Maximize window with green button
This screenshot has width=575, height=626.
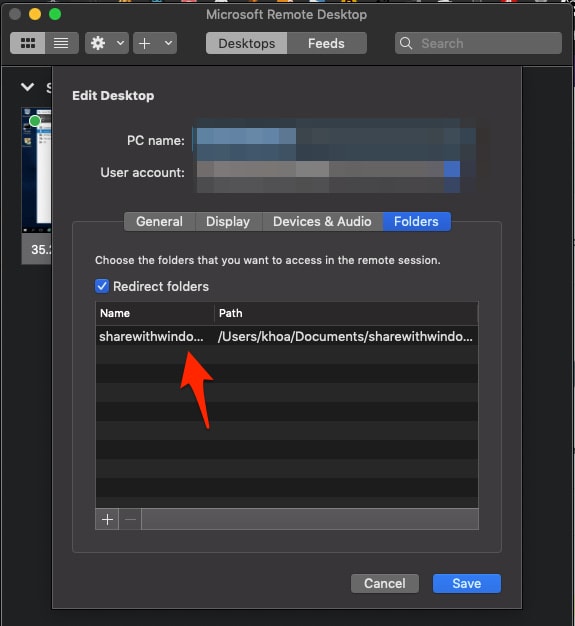(x=55, y=14)
